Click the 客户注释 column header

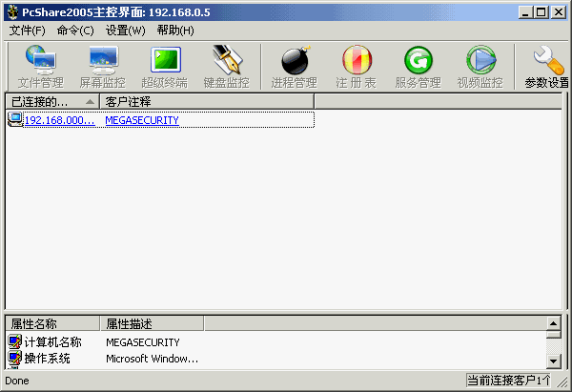129,101
